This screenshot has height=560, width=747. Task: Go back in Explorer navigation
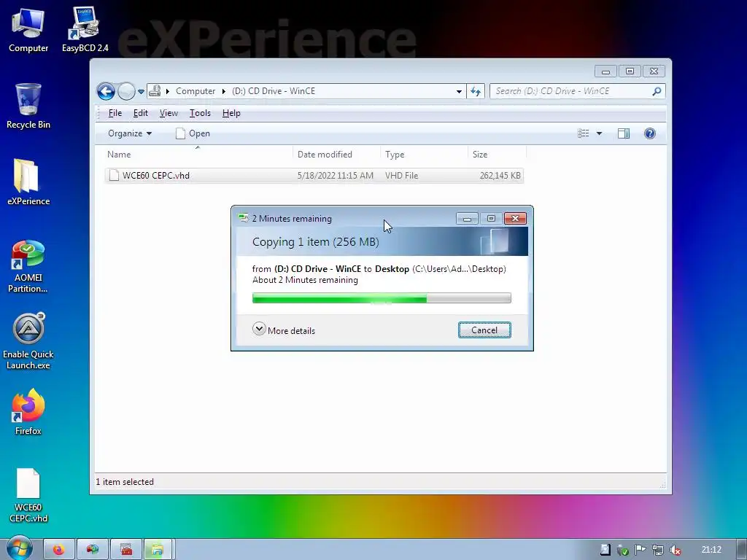click(106, 91)
